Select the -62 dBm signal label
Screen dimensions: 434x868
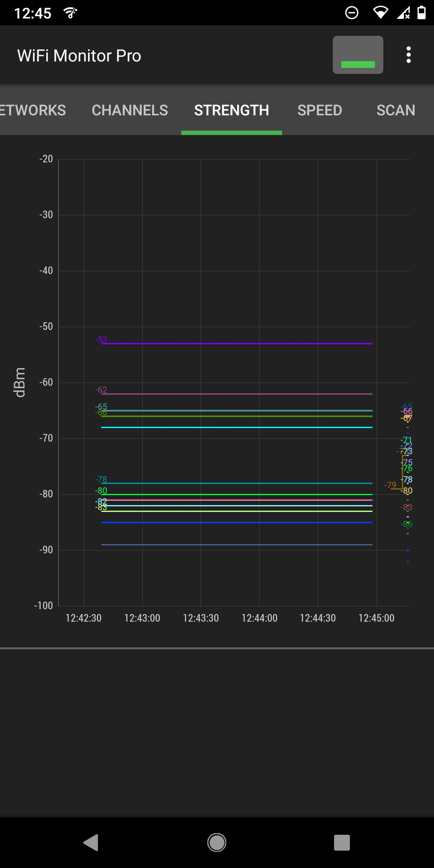coord(101,390)
